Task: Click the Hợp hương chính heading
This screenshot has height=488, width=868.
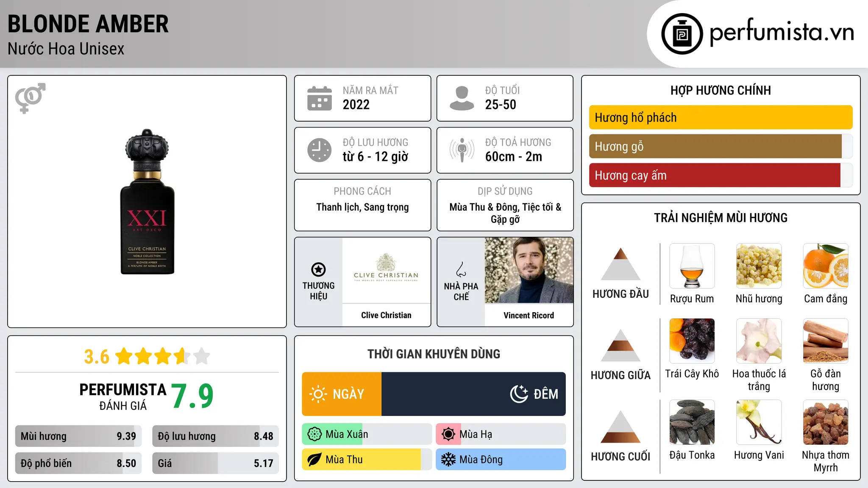Action: click(x=721, y=90)
